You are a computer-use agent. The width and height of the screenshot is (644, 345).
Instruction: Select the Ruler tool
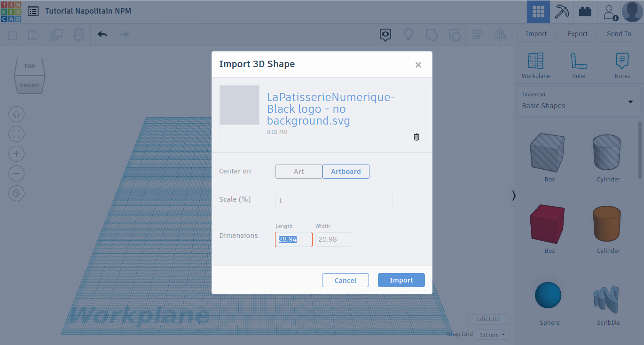coord(579,66)
